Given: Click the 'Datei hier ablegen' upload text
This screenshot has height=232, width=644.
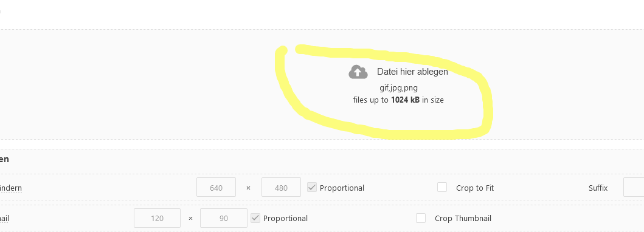Looking at the screenshot, I should [412, 72].
